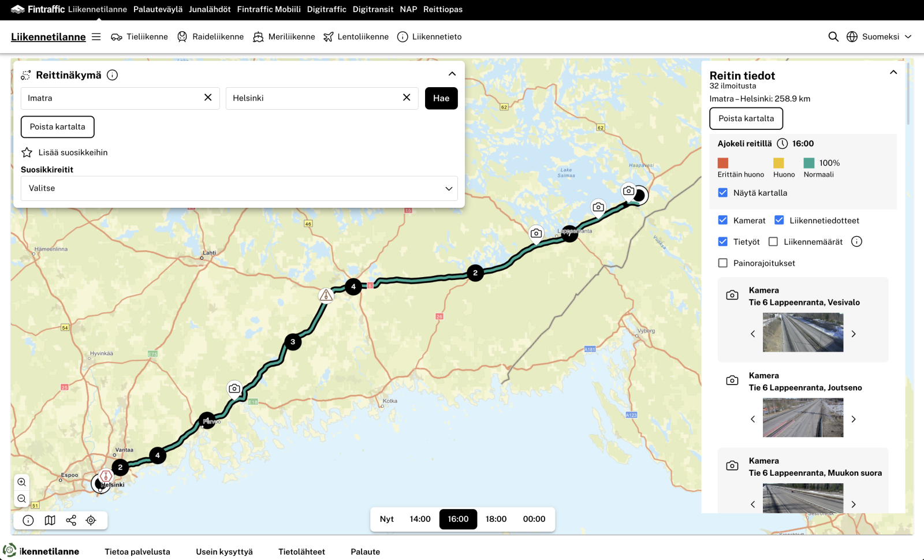Collapse the Reitin tiedot panel
924x560 pixels.
point(893,73)
